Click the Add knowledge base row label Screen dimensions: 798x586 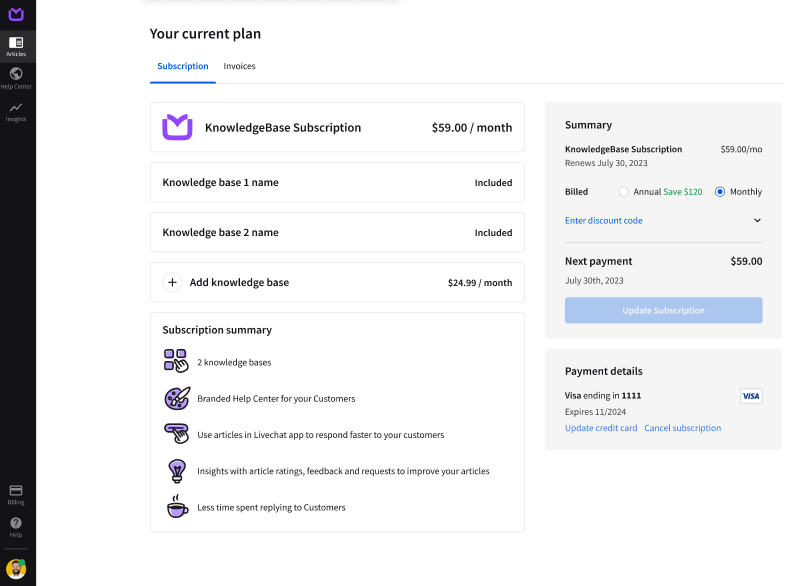pyautogui.click(x=239, y=283)
